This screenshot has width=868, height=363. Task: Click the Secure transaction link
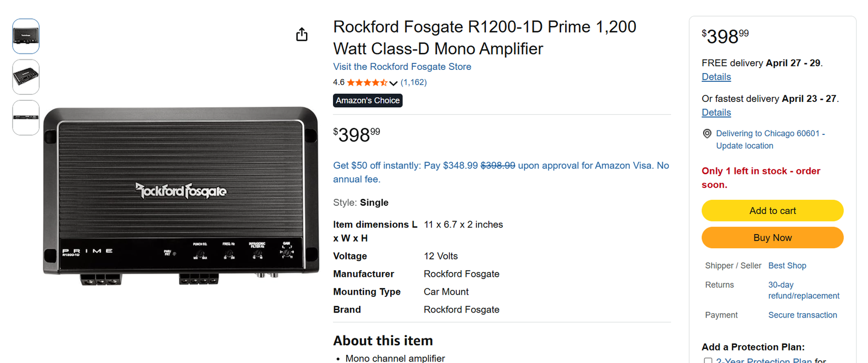802,315
